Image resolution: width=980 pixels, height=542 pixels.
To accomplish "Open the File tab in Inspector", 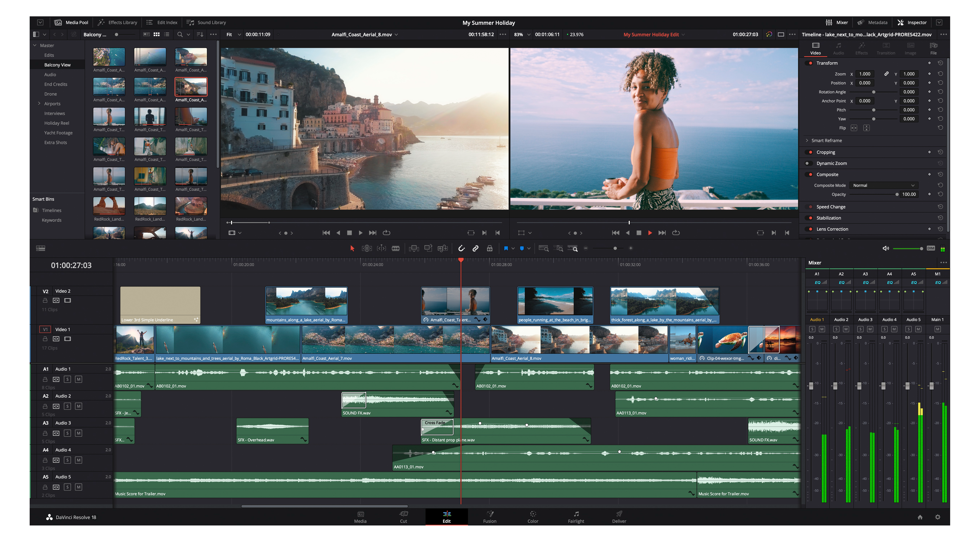I will click(x=933, y=49).
